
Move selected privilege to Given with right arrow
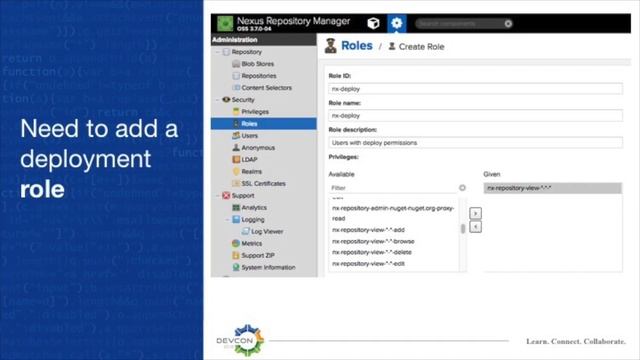[476, 213]
